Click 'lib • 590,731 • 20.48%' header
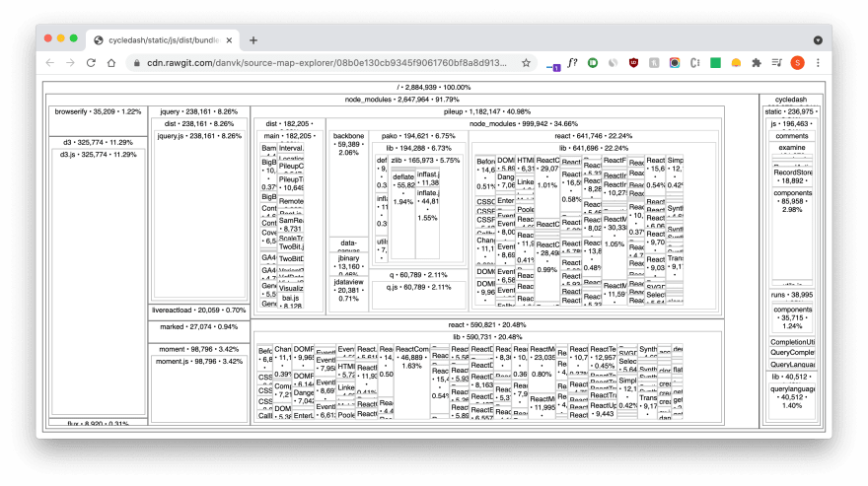The image size is (868, 486). tap(487, 337)
